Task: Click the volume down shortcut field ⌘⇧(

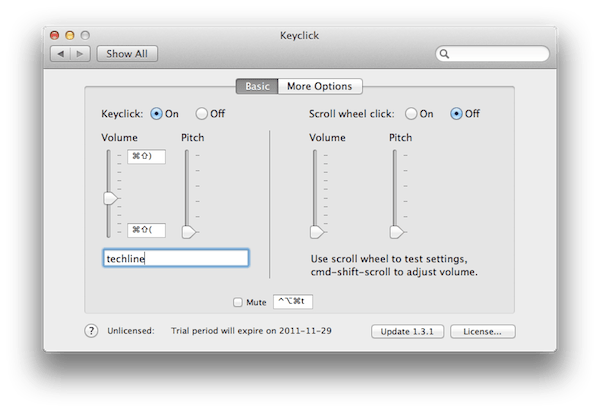Action: 146,230
